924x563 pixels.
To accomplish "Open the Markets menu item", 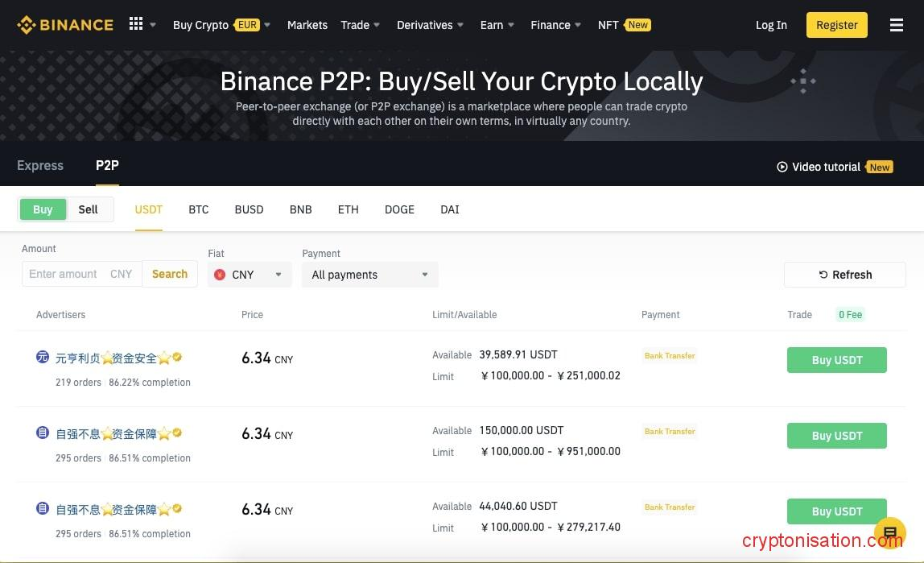I will coord(307,25).
